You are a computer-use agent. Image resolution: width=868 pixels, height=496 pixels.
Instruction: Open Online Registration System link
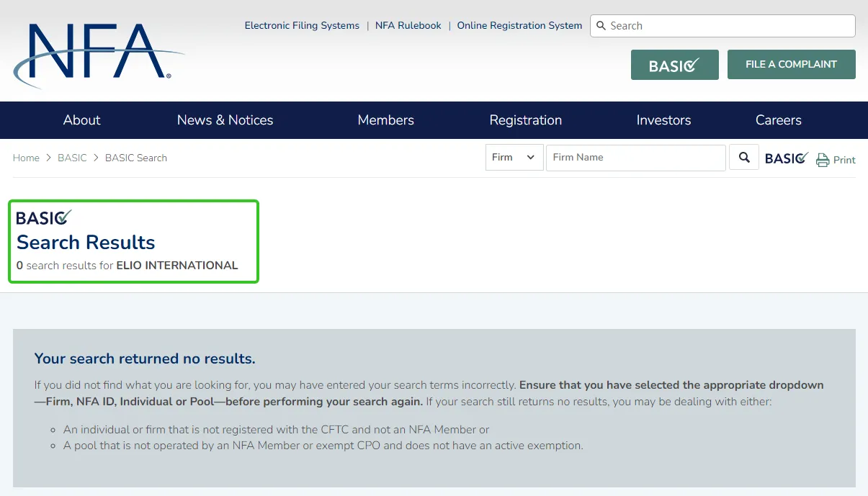point(519,25)
